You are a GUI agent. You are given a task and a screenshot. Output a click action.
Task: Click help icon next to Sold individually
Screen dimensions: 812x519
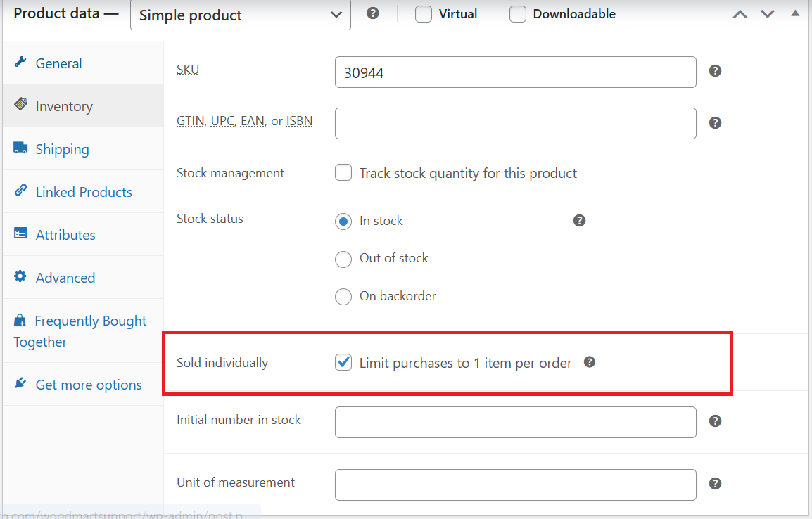pyautogui.click(x=590, y=362)
